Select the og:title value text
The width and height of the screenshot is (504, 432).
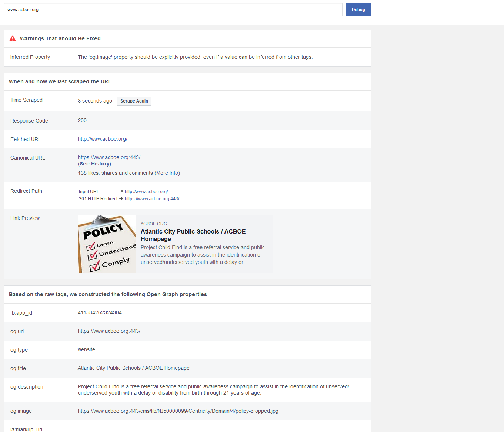[134, 368]
